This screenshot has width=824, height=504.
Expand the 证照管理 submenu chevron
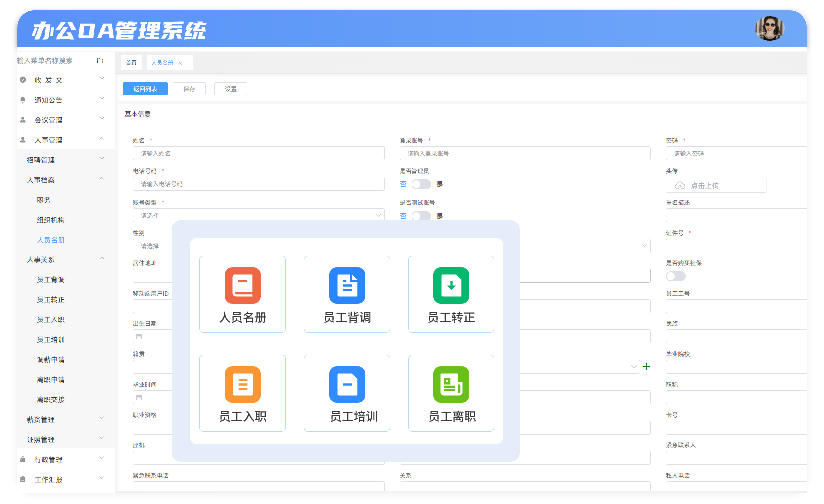[102, 438]
